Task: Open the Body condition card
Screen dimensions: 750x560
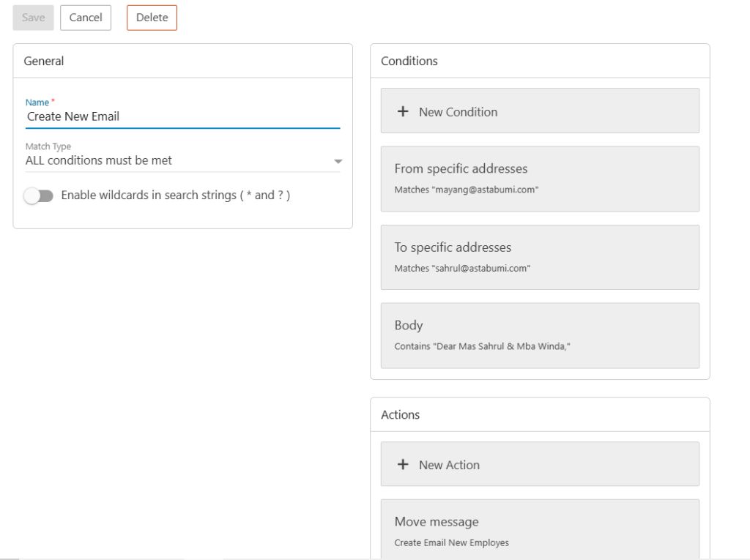Action: click(540, 335)
